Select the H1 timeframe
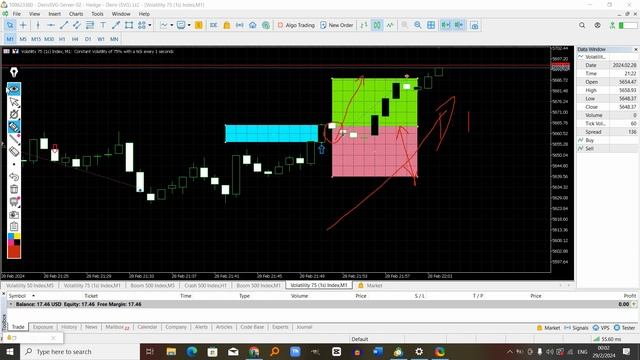 tap(62, 39)
